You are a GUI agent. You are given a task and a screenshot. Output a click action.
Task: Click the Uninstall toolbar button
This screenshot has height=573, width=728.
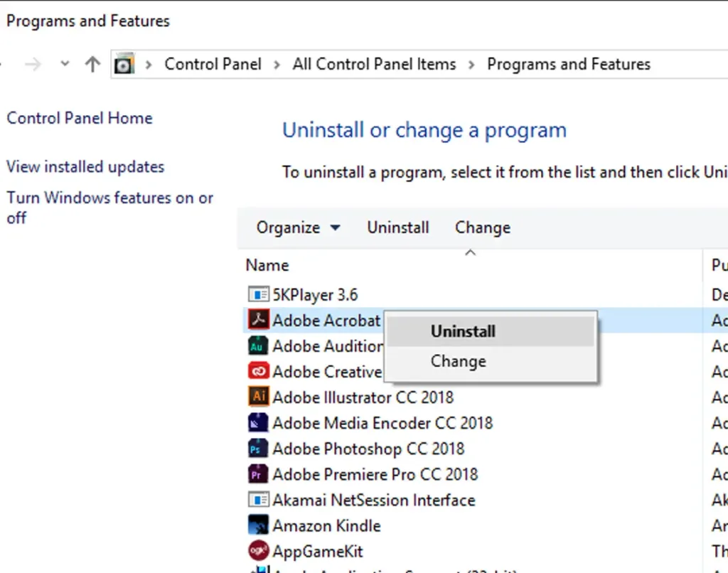click(x=397, y=227)
